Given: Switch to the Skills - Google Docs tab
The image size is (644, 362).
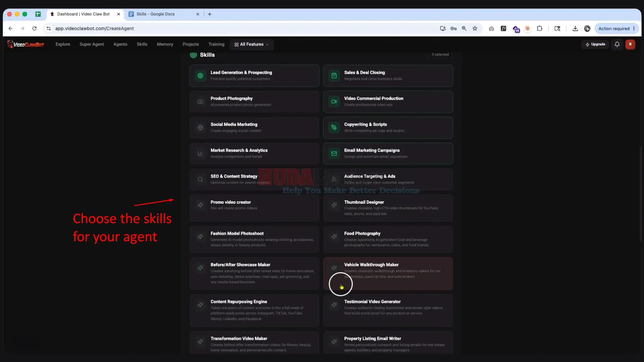Looking at the screenshot, I should 164,14.
